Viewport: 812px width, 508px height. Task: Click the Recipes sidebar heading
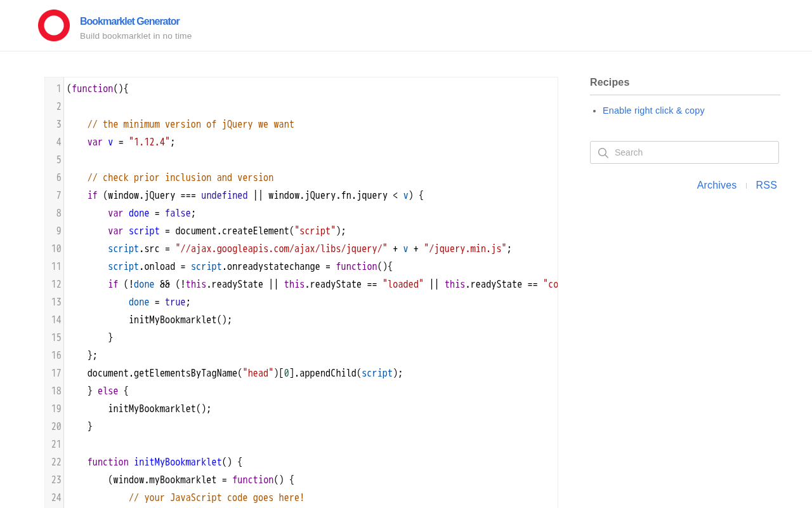[610, 82]
